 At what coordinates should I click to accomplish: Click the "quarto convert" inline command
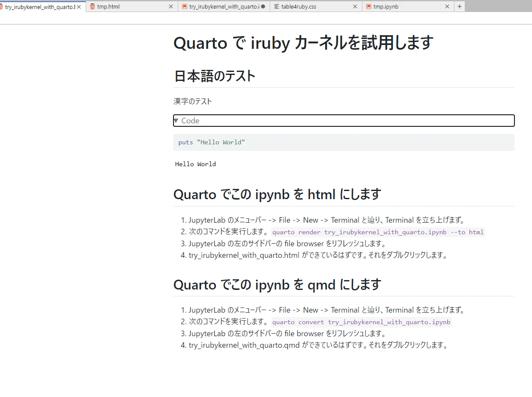coord(362,322)
